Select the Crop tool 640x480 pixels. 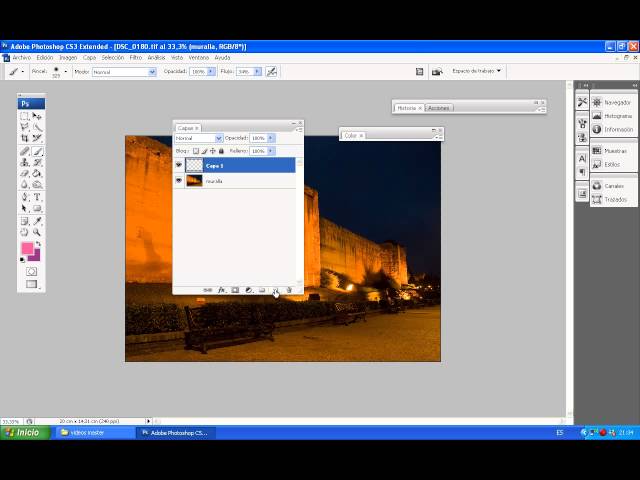[x=24, y=138]
